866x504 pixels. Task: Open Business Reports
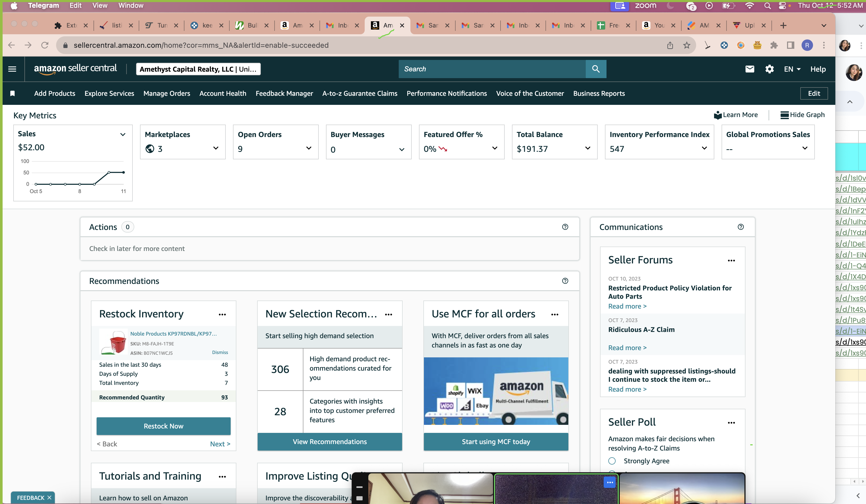[599, 93]
